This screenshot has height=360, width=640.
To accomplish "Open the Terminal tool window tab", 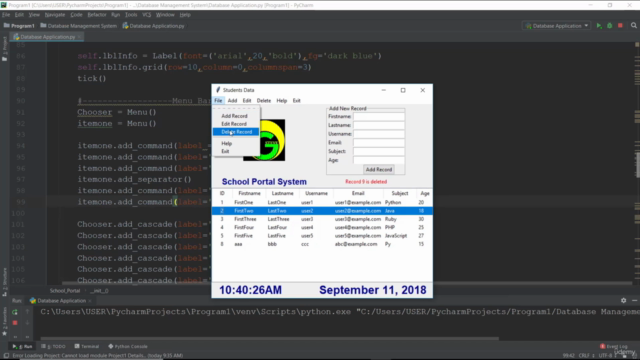I will (x=87, y=347).
